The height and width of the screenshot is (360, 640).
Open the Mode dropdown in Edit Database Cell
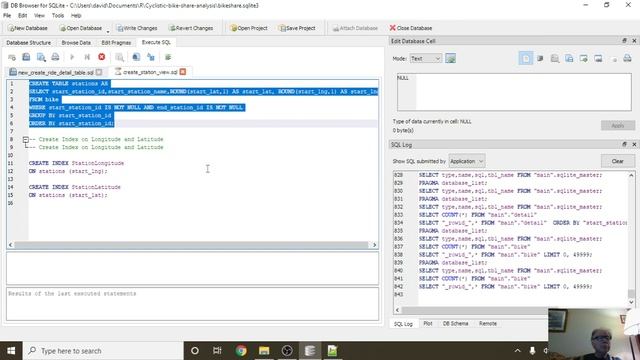pos(425,59)
